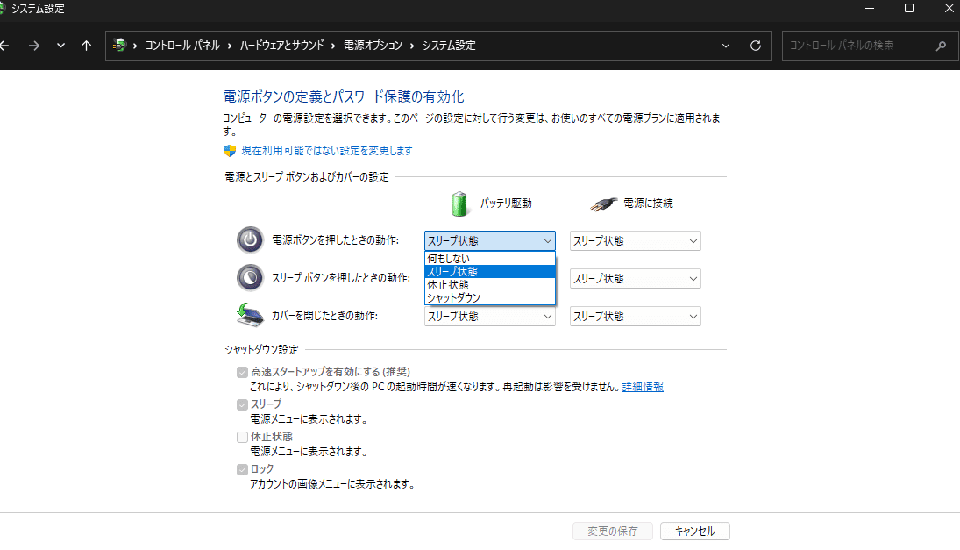Go up one level with up arrow
The height and width of the screenshot is (550, 960).
(86, 45)
